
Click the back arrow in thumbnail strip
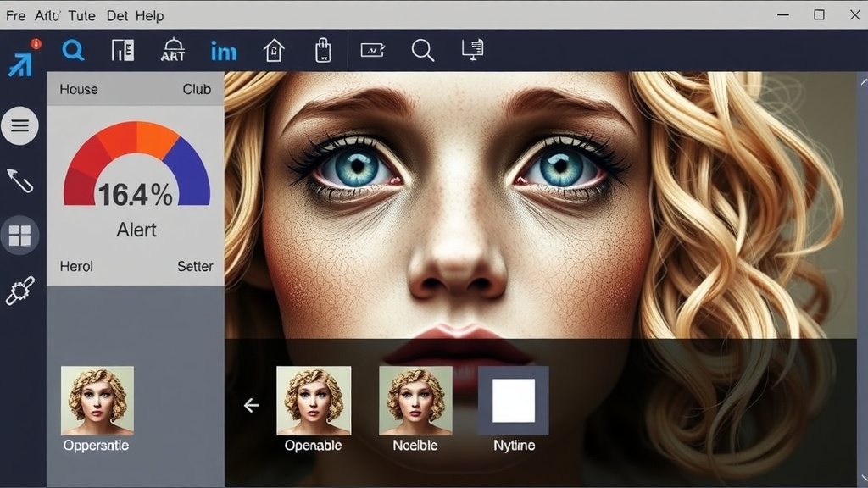tap(251, 406)
